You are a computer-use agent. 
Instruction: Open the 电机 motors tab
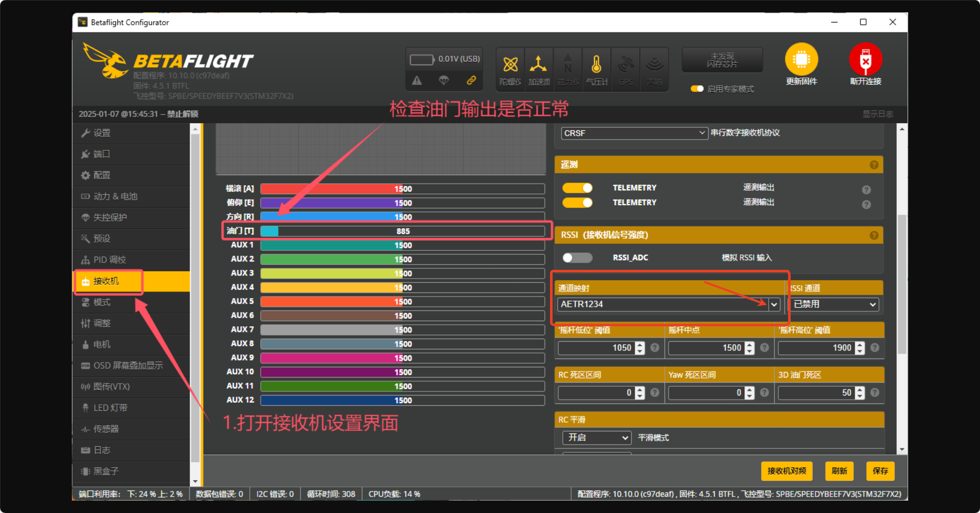tap(132, 345)
